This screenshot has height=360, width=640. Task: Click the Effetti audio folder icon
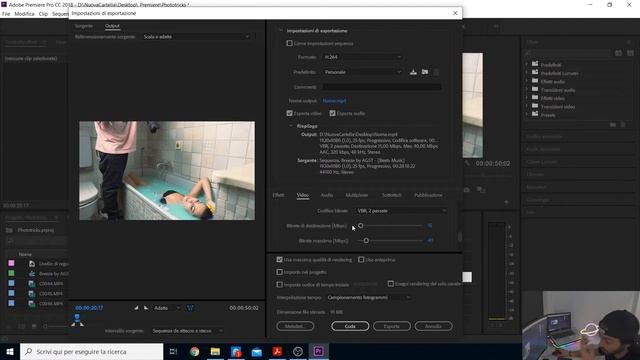(535, 81)
